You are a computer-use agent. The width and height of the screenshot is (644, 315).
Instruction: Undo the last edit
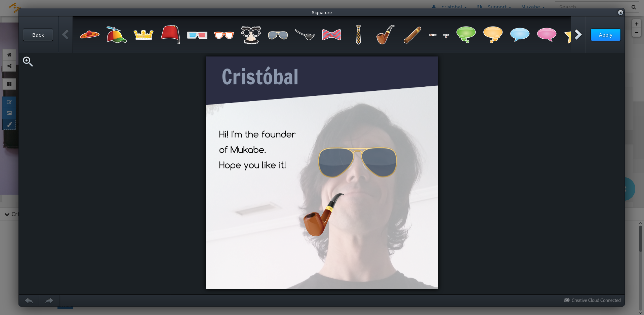pyautogui.click(x=29, y=301)
